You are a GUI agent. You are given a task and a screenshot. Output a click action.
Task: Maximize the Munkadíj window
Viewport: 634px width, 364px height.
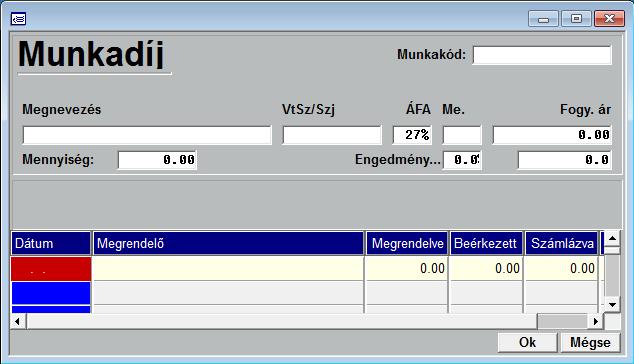tap(576, 19)
